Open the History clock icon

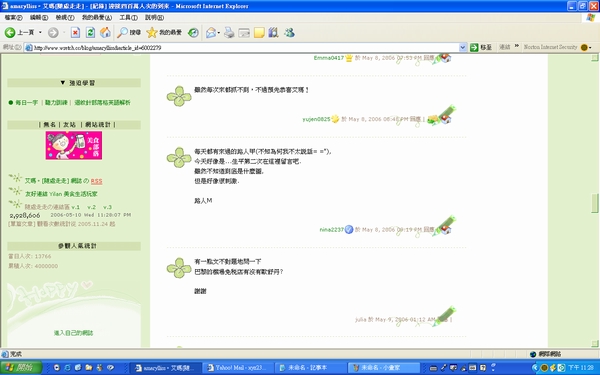coord(193,33)
